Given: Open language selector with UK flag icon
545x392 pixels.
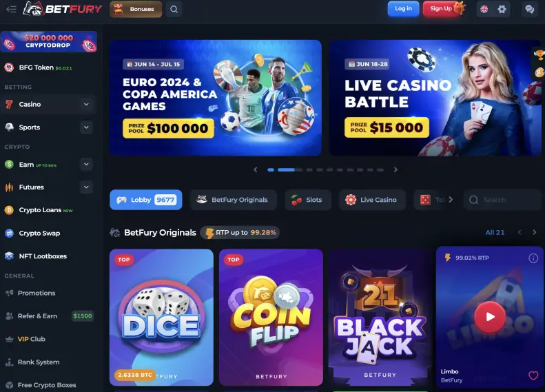Looking at the screenshot, I should [x=484, y=9].
